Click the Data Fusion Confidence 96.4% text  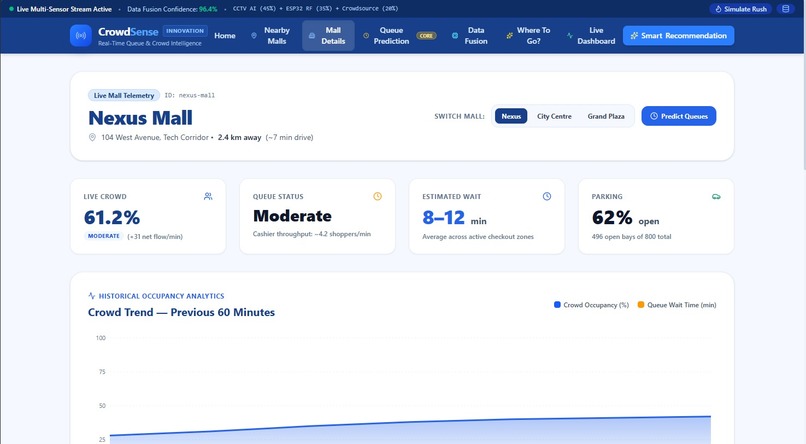click(x=172, y=9)
